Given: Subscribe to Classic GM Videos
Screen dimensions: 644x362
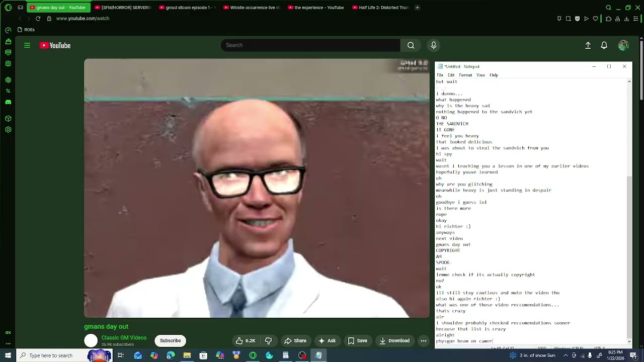Looking at the screenshot, I should coord(171,340).
